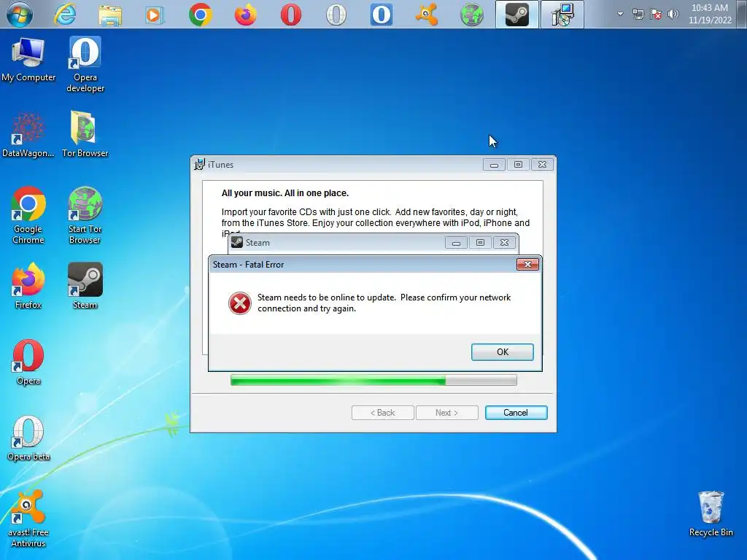Select Opera developer desktop shortcut
The image size is (747, 560).
pyautogui.click(x=85, y=64)
